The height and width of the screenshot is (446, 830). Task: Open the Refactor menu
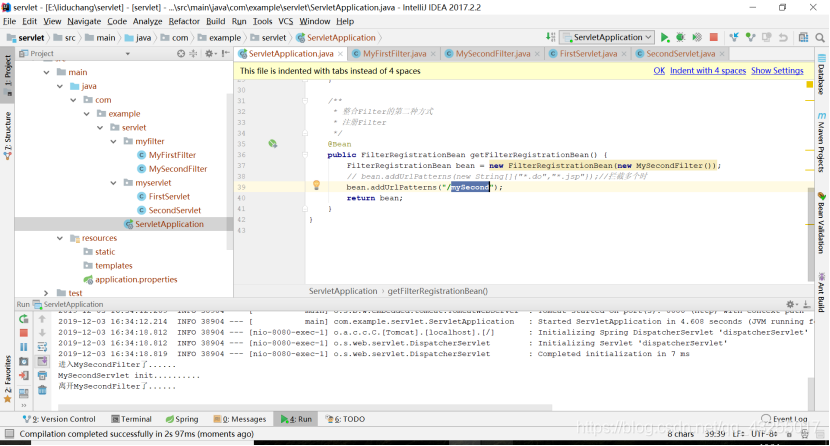pos(184,21)
